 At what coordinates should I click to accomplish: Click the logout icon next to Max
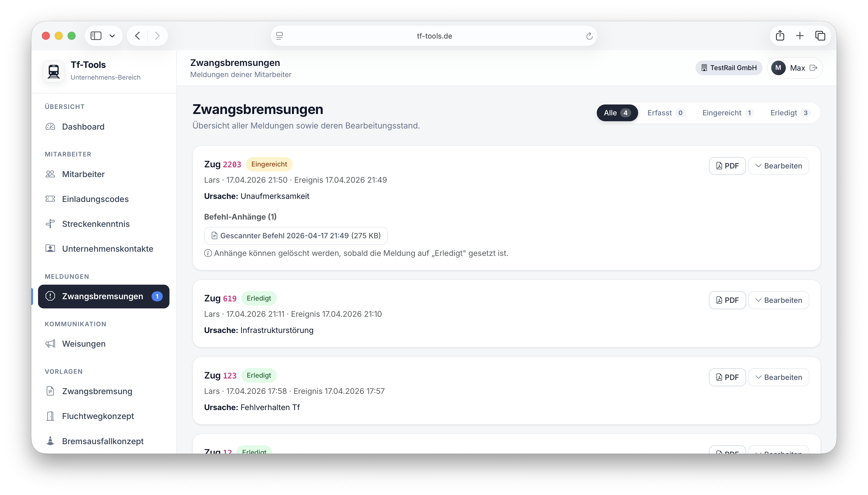tap(813, 68)
